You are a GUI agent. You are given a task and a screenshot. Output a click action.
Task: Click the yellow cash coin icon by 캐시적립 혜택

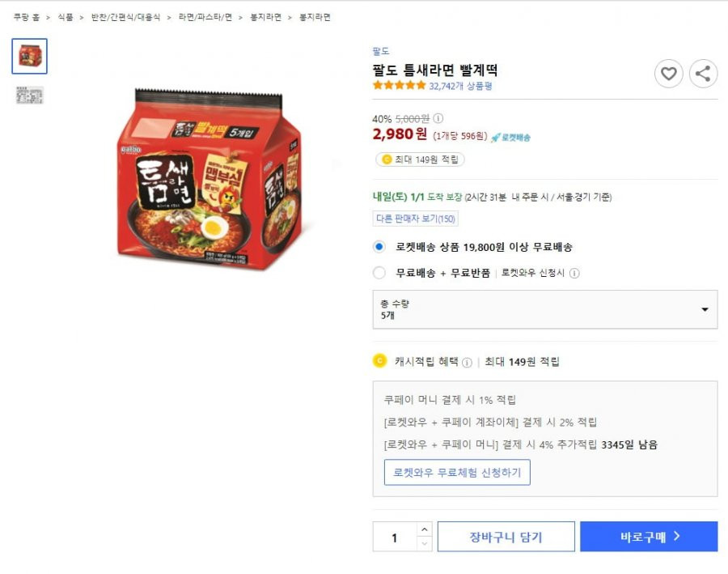pos(380,360)
